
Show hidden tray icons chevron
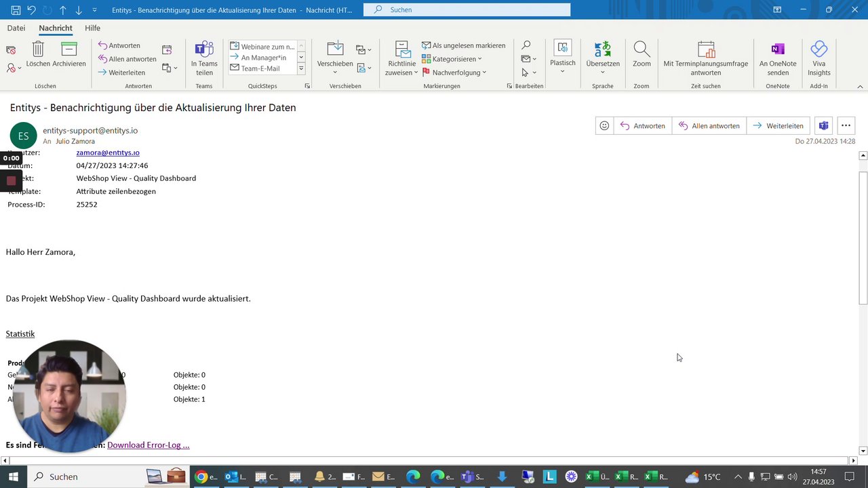coord(738,476)
